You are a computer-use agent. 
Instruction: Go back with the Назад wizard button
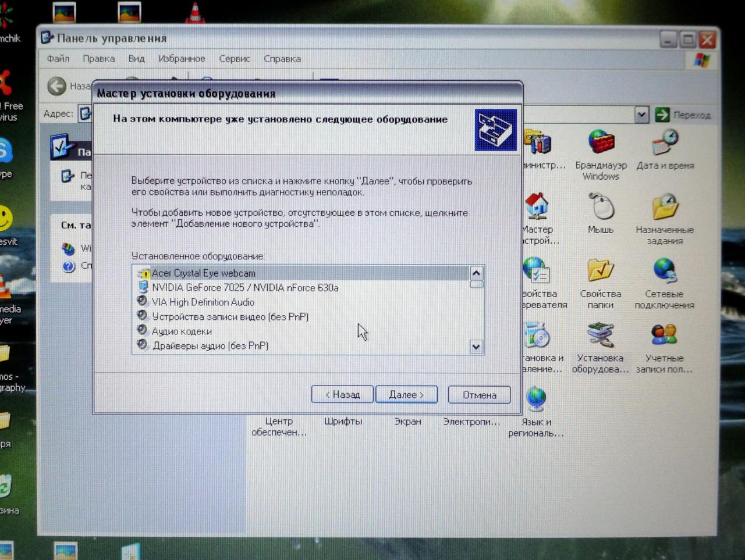[x=342, y=395]
